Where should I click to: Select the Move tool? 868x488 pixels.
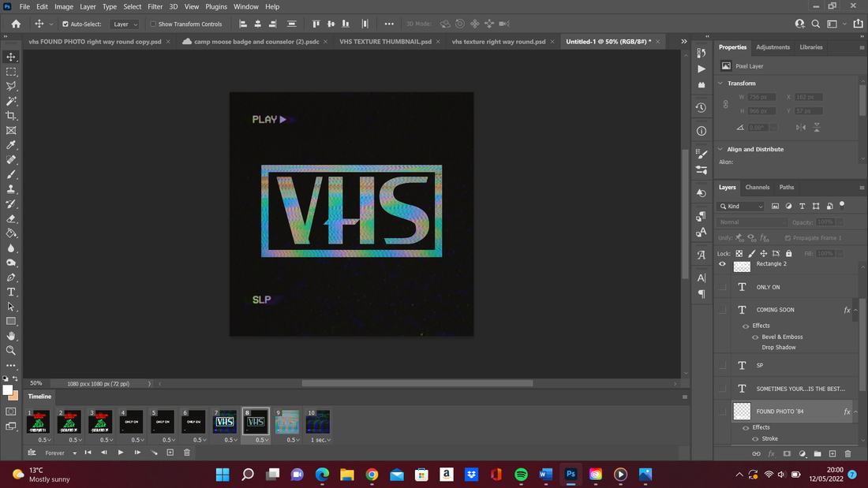coord(11,57)
